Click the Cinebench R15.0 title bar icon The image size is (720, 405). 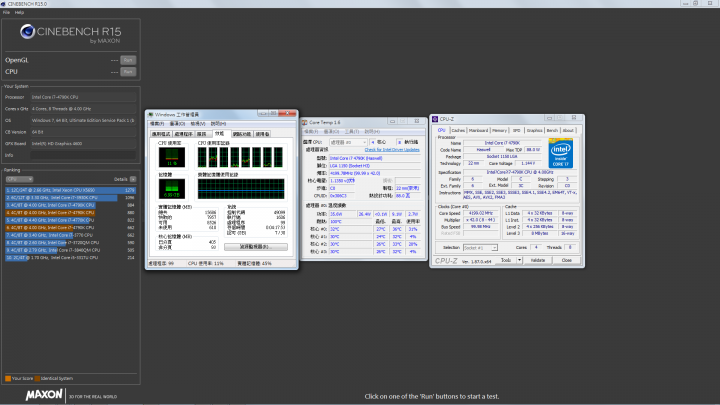pos(4,4)
